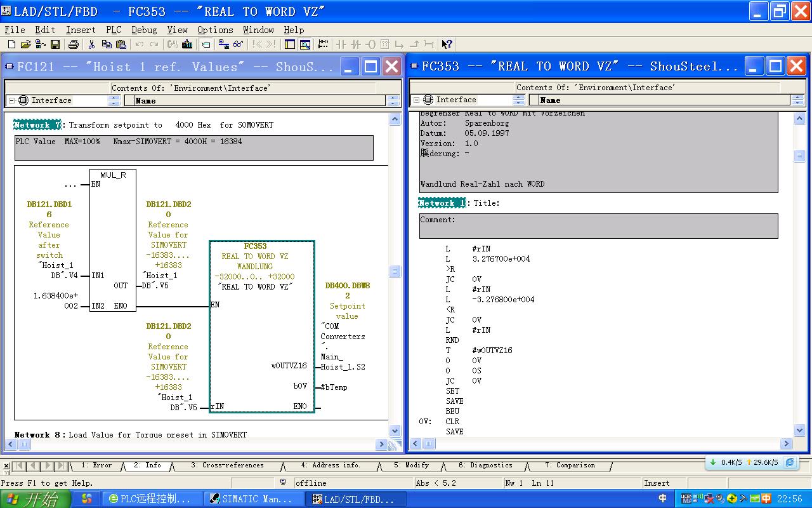Switch to the Diagnostics tab
The image size is (812, 508).
pyautogui.click(x=485, y=465)
